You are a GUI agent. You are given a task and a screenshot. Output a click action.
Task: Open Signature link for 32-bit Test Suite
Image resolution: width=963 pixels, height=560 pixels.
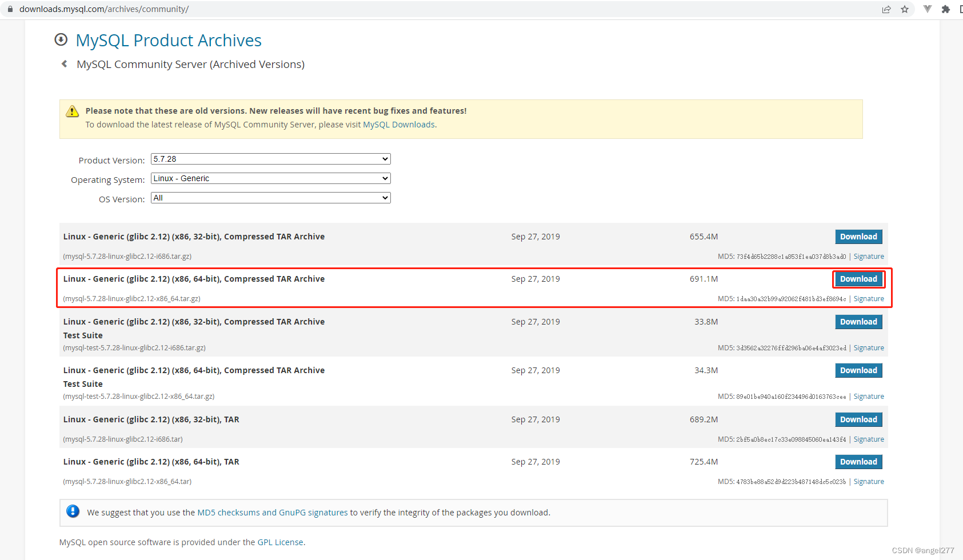click(869, 348)
